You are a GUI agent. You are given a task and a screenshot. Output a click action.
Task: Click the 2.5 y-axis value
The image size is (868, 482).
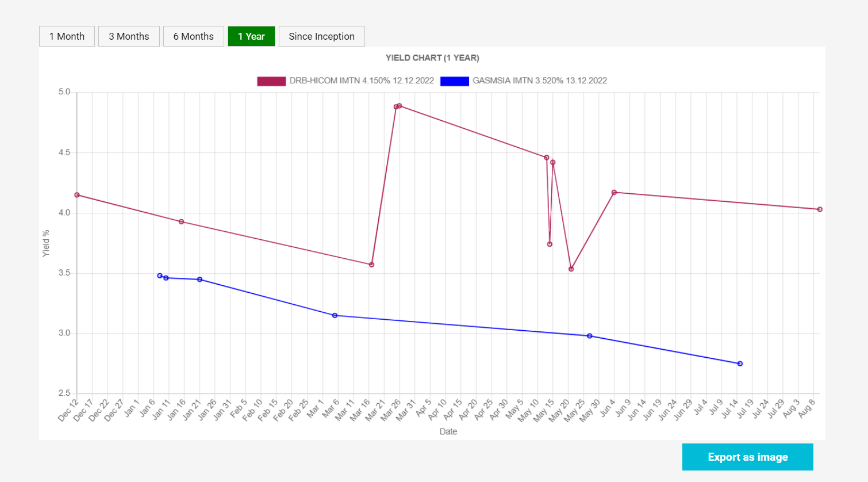[64, 393]
